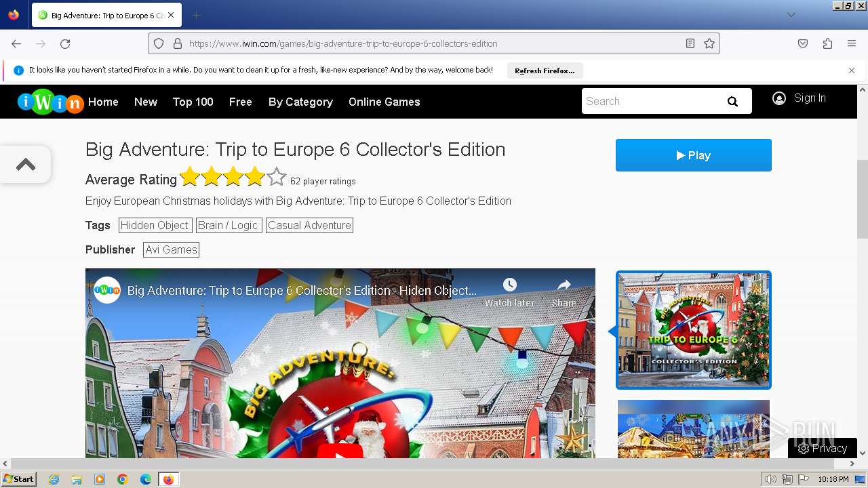Click the tracking protection shield icon

click(159, 43)
